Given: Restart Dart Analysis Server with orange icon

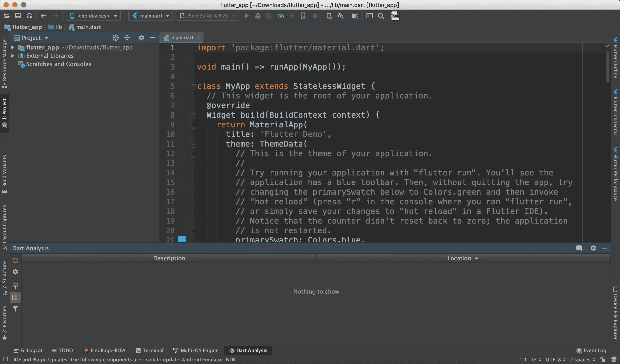Looking at the screenshot, I should [15, 260].
